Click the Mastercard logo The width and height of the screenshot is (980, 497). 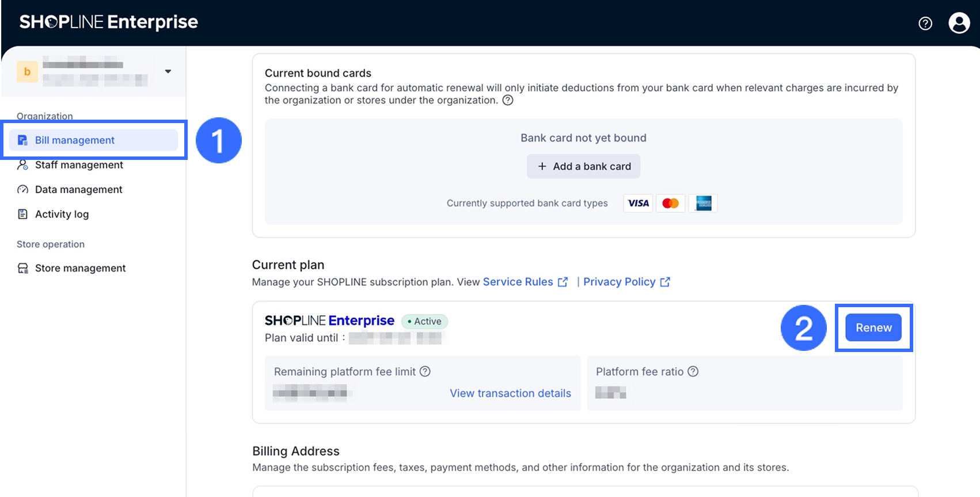(670, 203)
